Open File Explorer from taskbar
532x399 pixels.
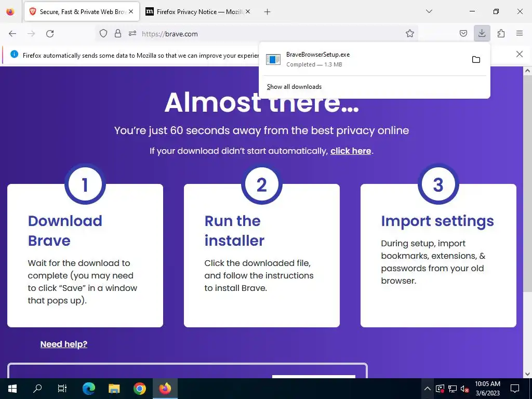(114, 389)
